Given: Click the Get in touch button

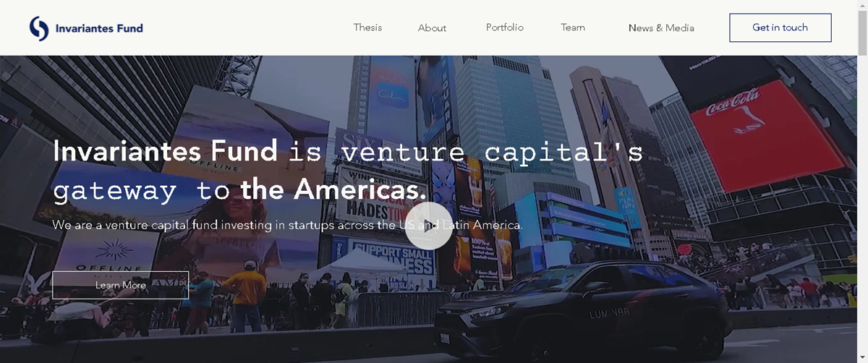Looking at the screenshot, I should pyautogui.click(x=780, y=27).
